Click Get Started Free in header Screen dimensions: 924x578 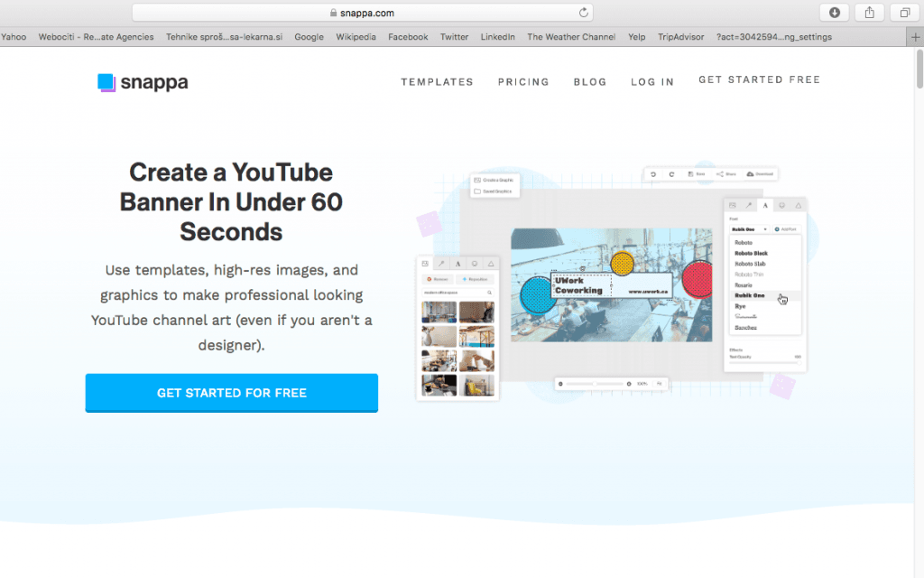[759, 80]
